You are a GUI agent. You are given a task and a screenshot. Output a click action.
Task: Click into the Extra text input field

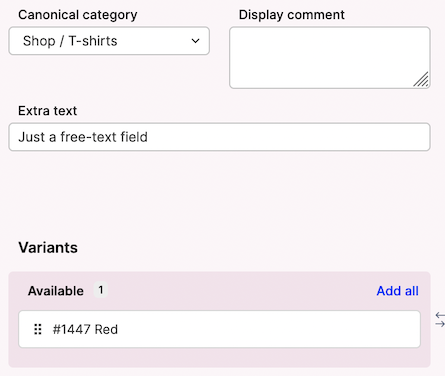(219, 137)
